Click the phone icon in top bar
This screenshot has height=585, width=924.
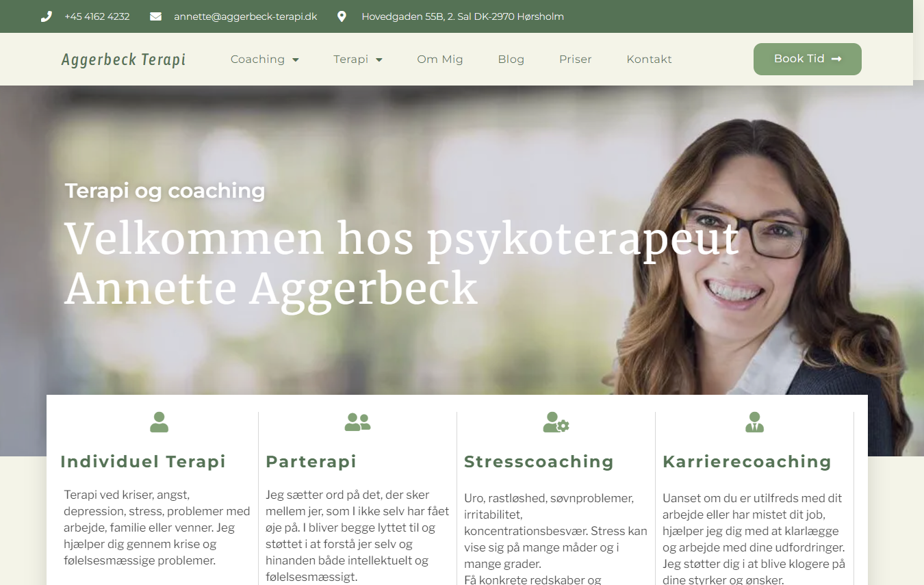pos(46,16)
